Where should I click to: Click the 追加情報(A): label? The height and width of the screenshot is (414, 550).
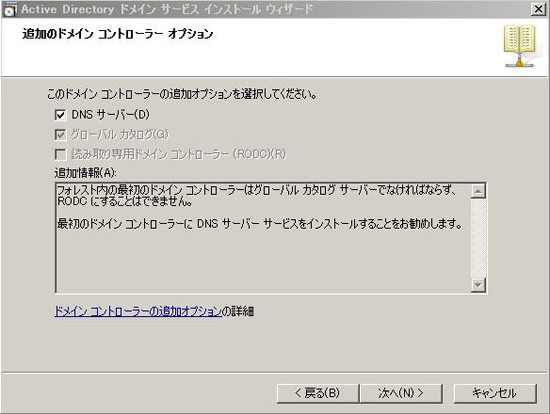[86, 173]
